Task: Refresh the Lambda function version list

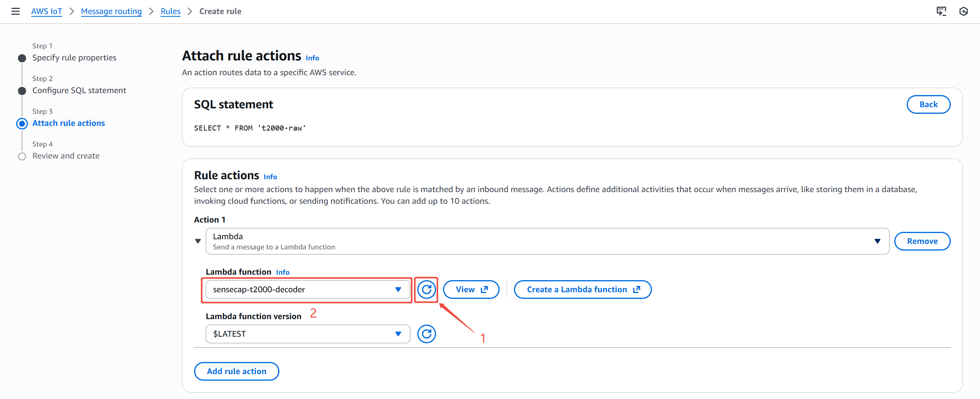Action: pyautogui.click(x=426, y=334)
